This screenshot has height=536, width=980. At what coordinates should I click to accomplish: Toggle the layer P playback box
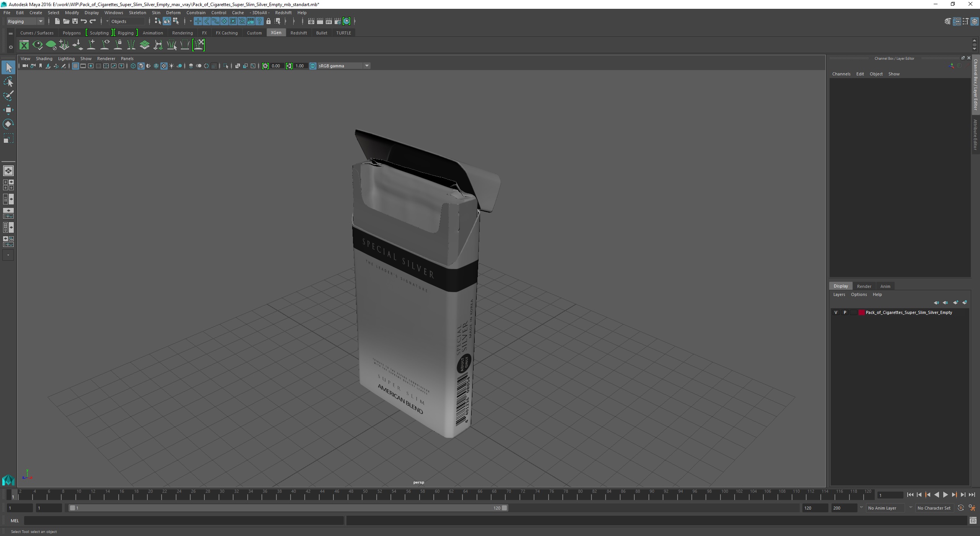[845, 312]
